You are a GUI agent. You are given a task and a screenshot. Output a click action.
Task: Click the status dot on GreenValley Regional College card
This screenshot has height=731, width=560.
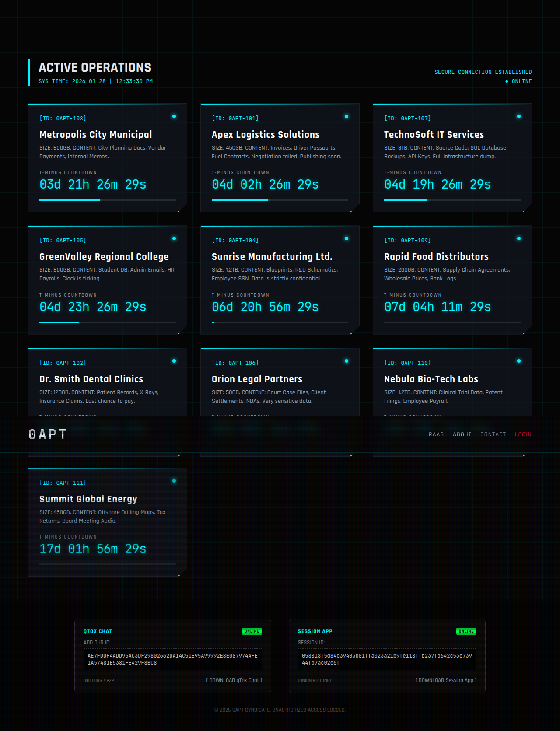pyautogui.click(x=174, y=238)
